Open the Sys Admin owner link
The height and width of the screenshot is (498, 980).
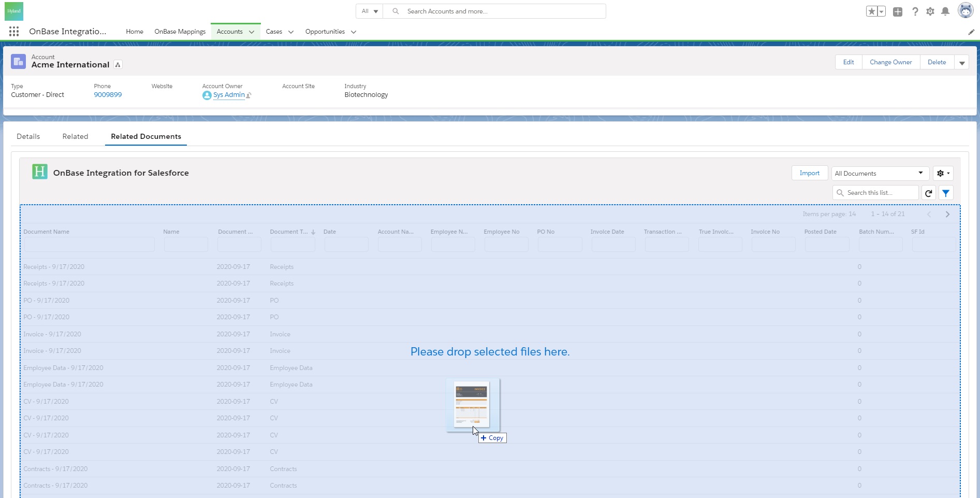tap(229, 95)
